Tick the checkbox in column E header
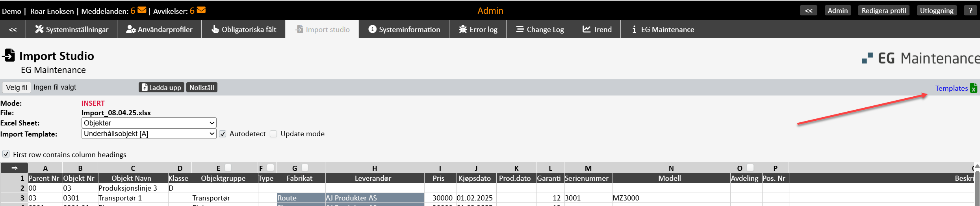Image resolution: width=980 pixels, height=206 pixels. 228,168
